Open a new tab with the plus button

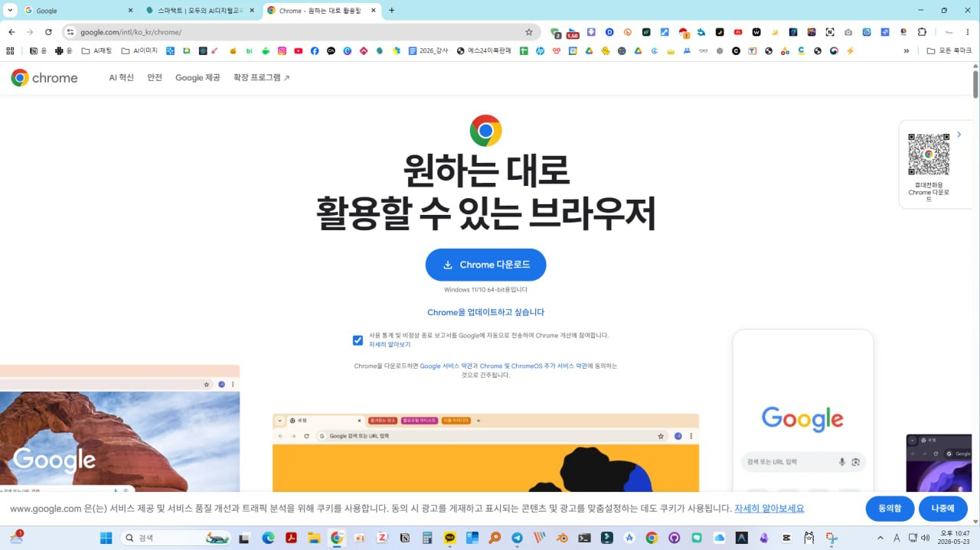coord(391,11)
